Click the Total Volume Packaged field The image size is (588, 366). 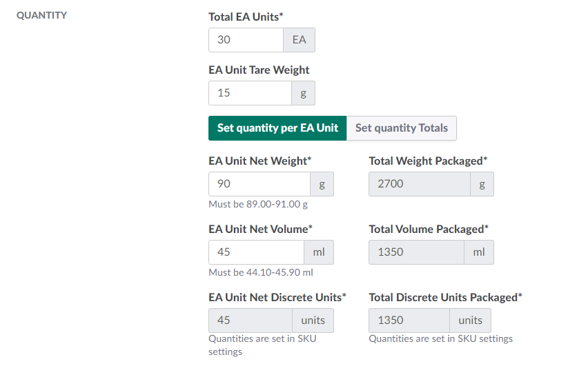click(416, 252)
